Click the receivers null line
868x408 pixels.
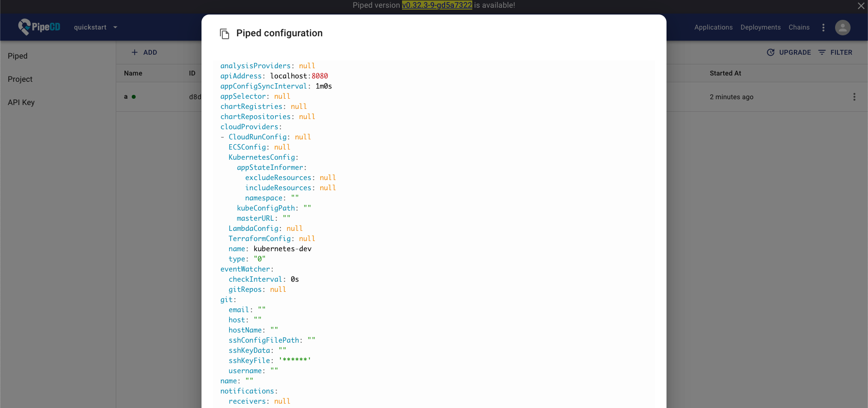(260, 401)
